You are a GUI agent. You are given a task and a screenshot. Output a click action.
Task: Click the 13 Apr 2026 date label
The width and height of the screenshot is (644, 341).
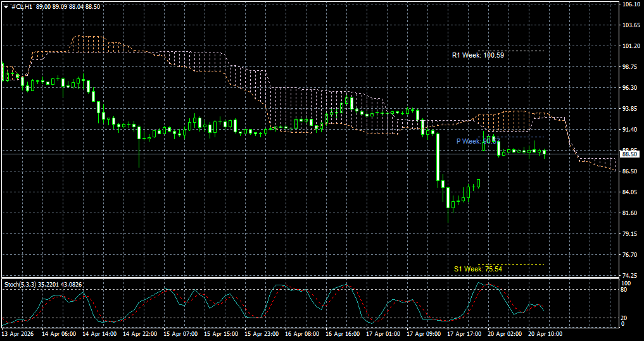[x=18, y=335]
